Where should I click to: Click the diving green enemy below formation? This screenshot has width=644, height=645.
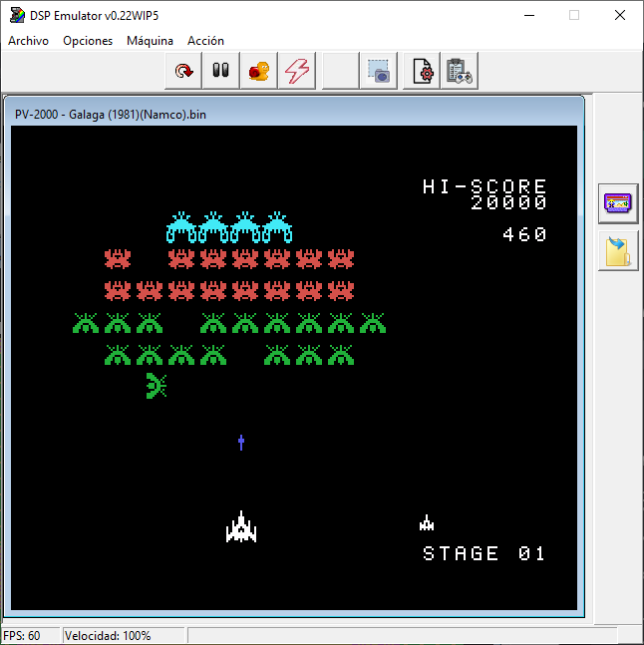(157, 386)
